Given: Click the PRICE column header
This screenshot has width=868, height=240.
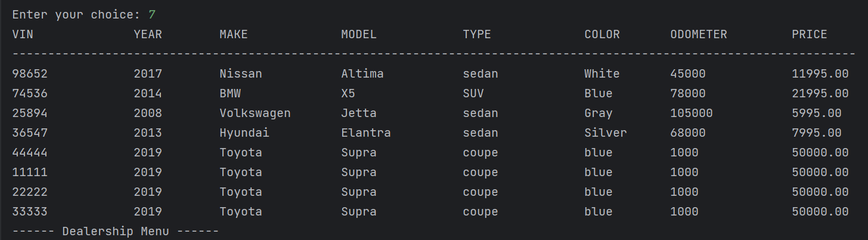Looking at the screenshot, I should click(810, 35).
